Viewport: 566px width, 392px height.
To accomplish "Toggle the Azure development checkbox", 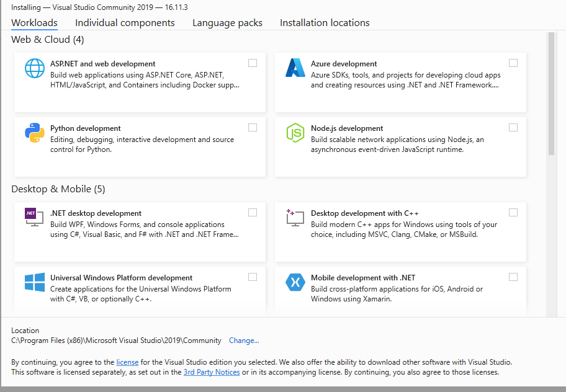I will 513,63.
